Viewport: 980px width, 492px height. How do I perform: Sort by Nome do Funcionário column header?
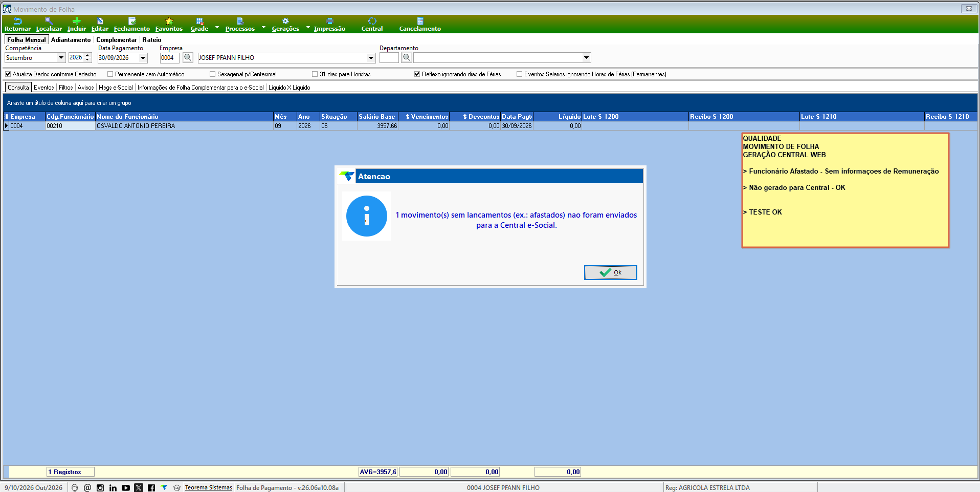pos(184,117)
